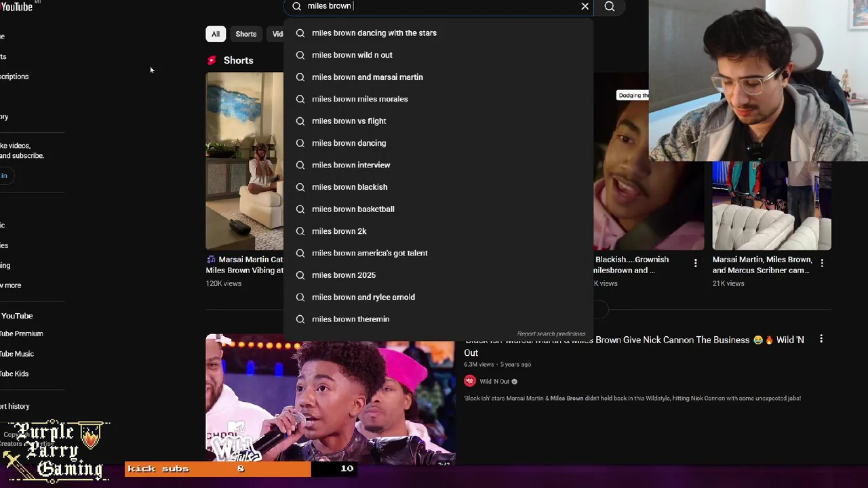
Task: Select suggestion 'miles brown vs flight'
Action: (x=438, y=121)
